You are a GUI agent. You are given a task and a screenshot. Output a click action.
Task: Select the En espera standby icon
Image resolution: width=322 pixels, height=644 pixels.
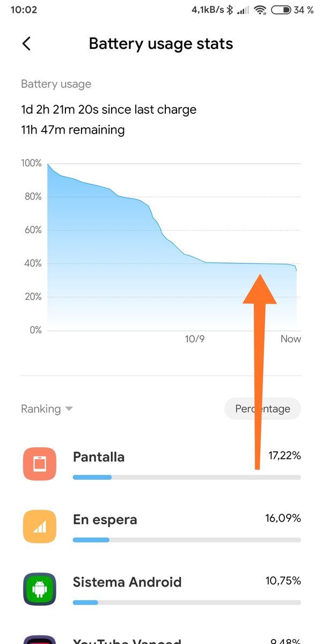(x=40, y=526)
